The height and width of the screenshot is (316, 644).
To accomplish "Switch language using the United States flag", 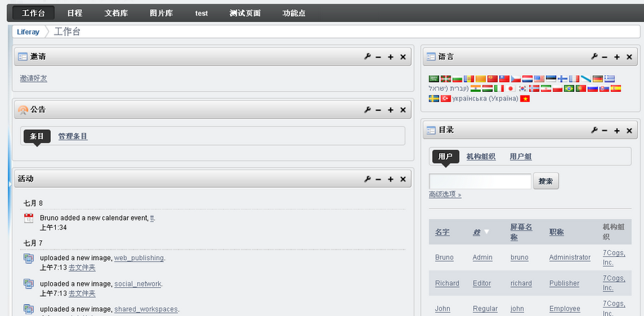I will 539,79.
